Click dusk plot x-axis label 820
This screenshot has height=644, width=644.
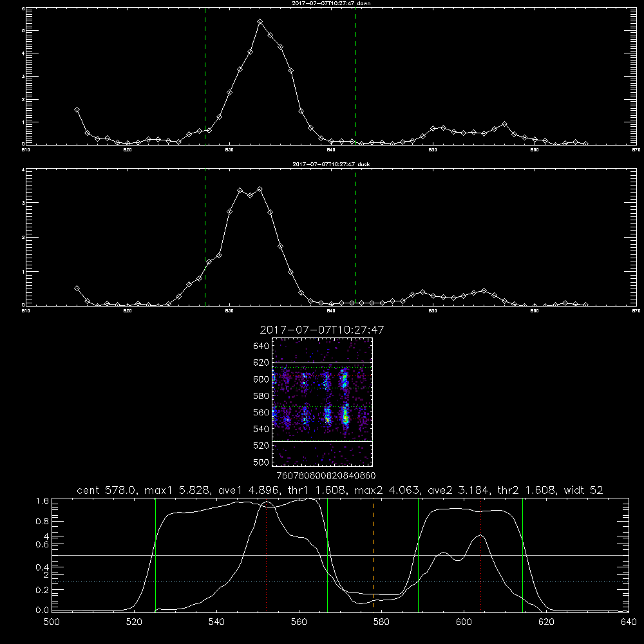click(x=128, y=311)
